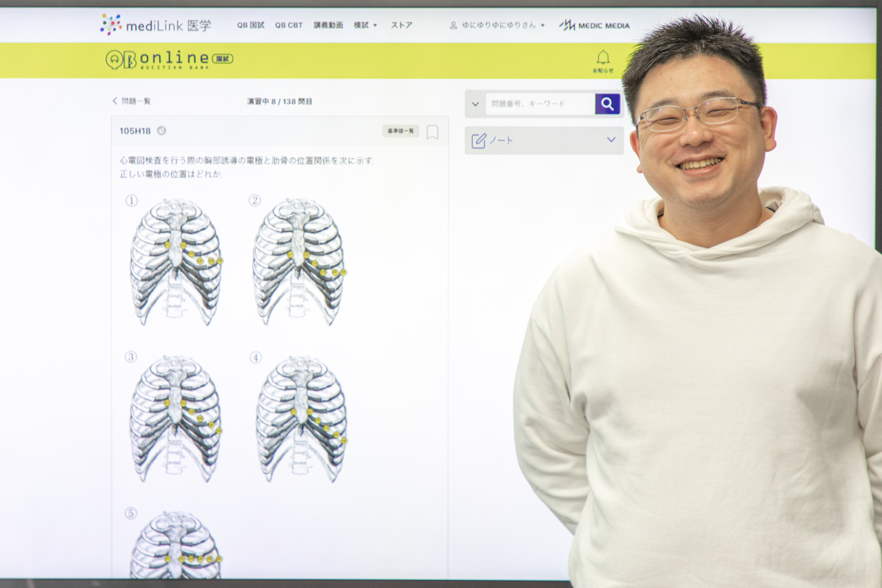
Task: Expand the ノート panel chevron
Action: pyautogui.click(x=611, y=140)
